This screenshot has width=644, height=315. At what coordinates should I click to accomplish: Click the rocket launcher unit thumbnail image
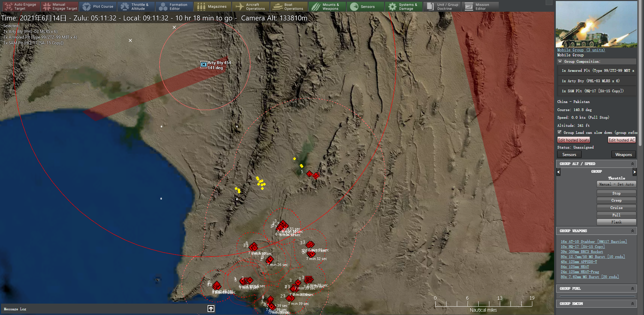click(596, 24)
